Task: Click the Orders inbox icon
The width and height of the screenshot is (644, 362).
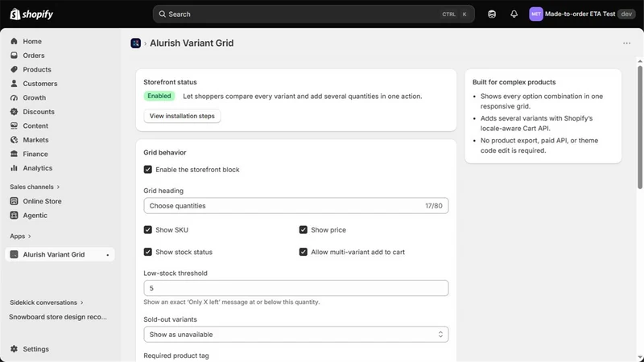Action: click(x=14, y=55)
